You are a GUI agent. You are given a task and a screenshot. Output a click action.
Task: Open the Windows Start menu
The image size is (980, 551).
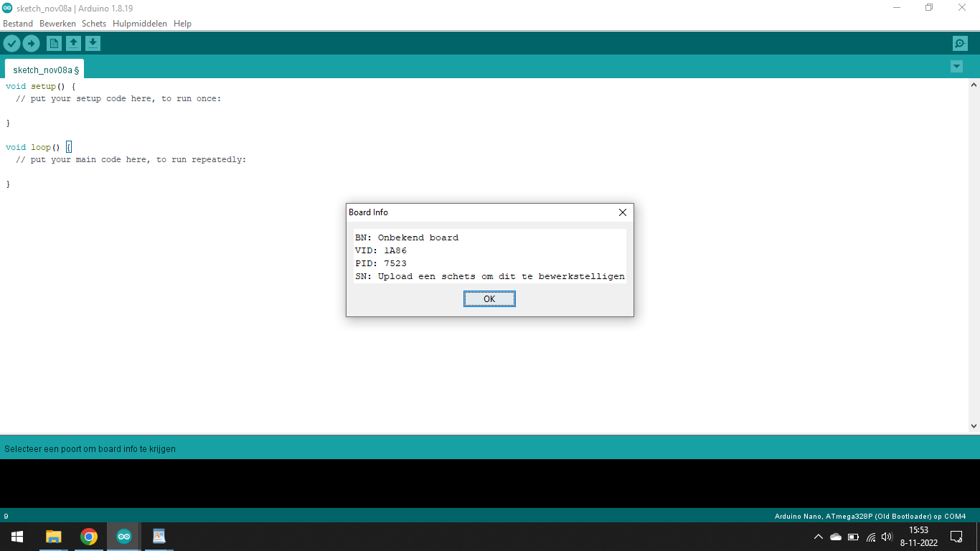tap(17, 537)
